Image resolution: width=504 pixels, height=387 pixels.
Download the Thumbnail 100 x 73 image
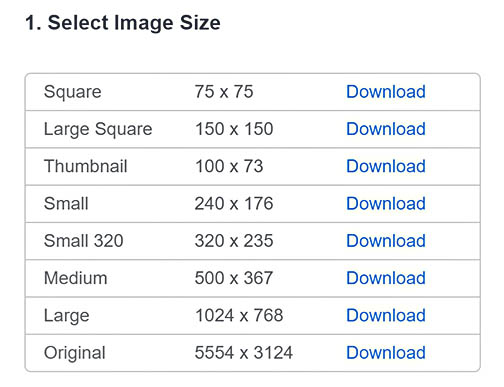(x=386, y=166)
